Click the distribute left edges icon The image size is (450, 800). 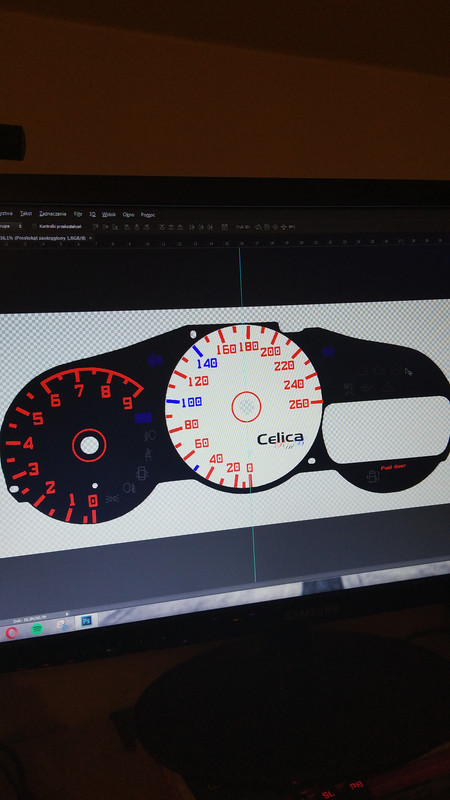coord(191,227)
